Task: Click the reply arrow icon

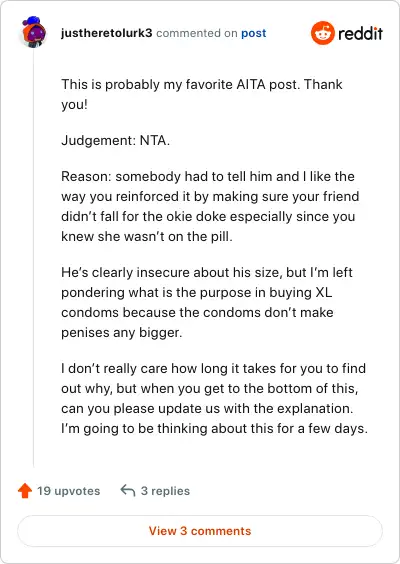Action: [128, 490]
